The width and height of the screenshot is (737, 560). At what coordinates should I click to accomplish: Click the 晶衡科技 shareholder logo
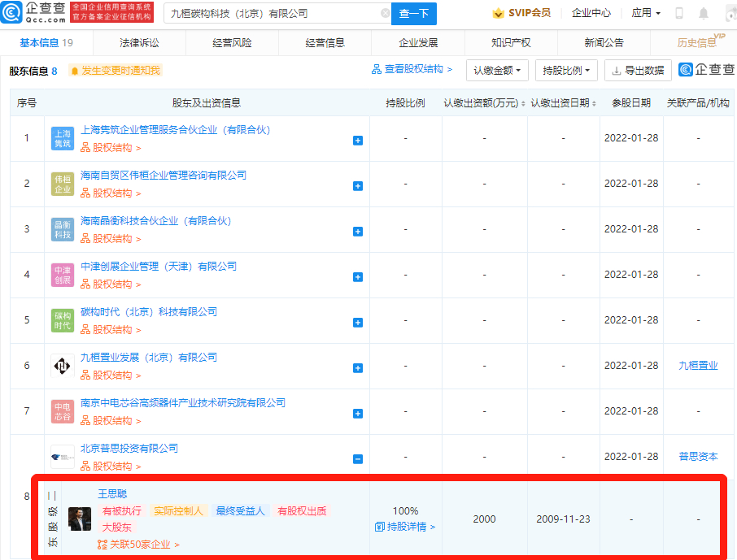tap(63, 230)
